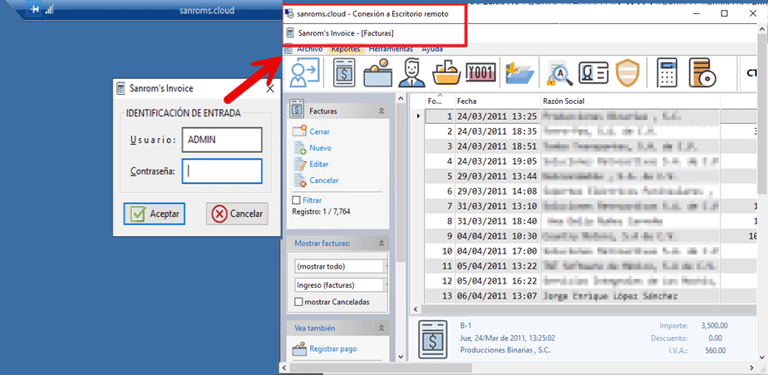Click the Fo... folio column header
This screenshot has height=375, width=768.
(x=439, y=101)
